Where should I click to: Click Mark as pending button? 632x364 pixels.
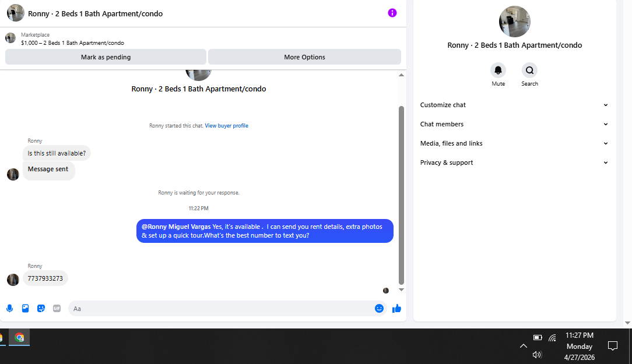[106, 56]
